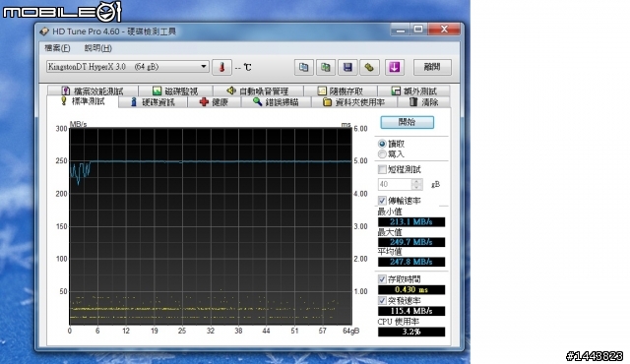Click minimum value 213.1 MB/s

tap(411, 222)
